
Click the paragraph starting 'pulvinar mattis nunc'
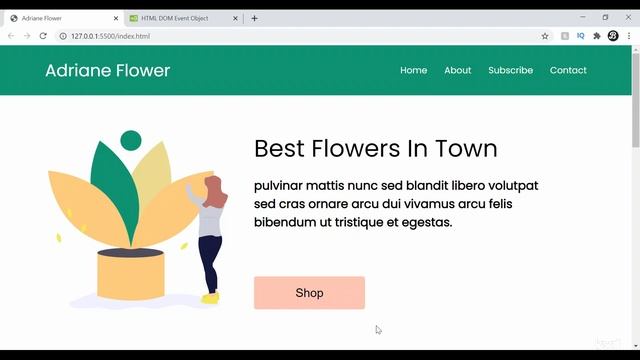pyautogui.click(x=396, y=204)
